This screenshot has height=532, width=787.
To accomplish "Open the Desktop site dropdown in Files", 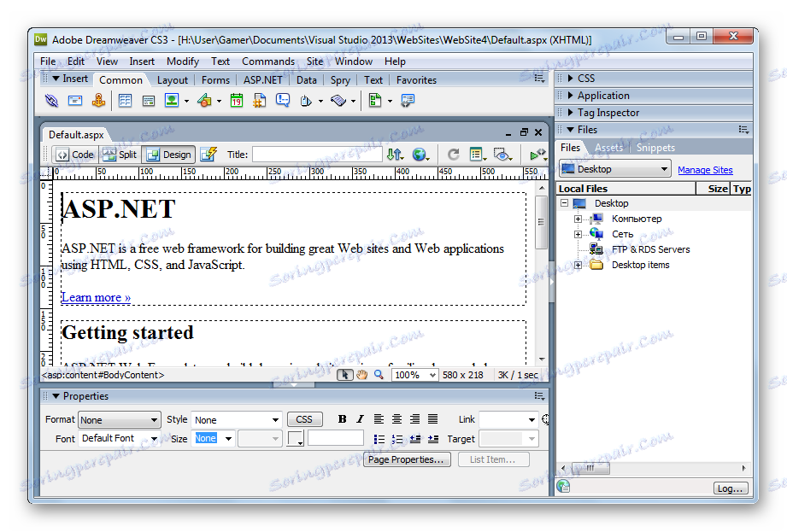I will tap(615, 169).
